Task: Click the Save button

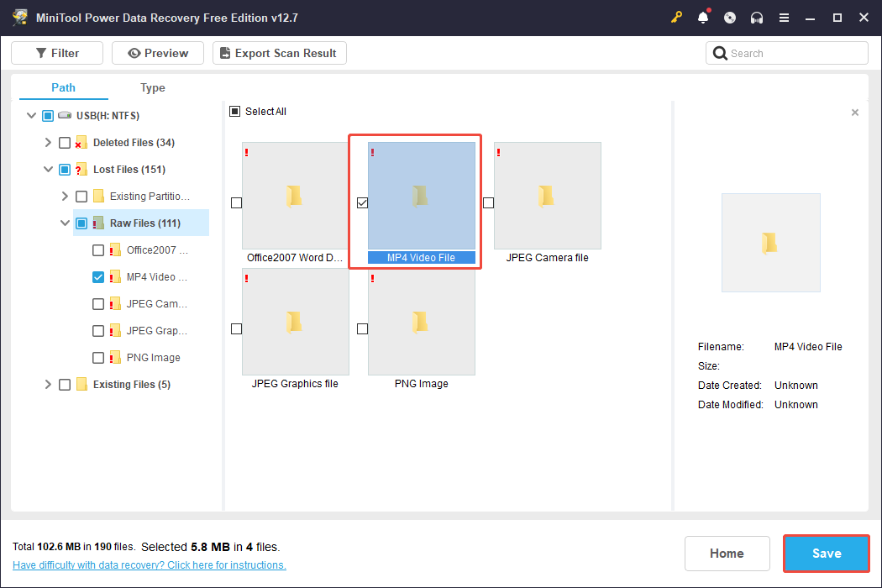Action: 827,553
